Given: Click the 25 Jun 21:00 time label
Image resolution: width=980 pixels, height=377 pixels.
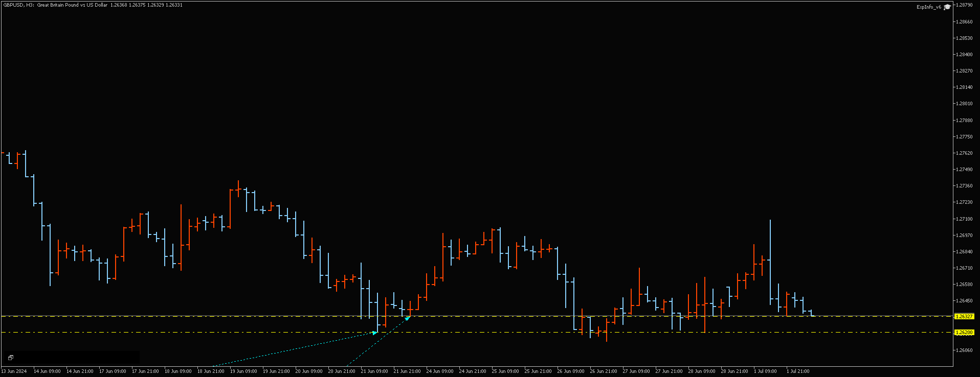Looking at the screenshot, I should click(538, 371).
